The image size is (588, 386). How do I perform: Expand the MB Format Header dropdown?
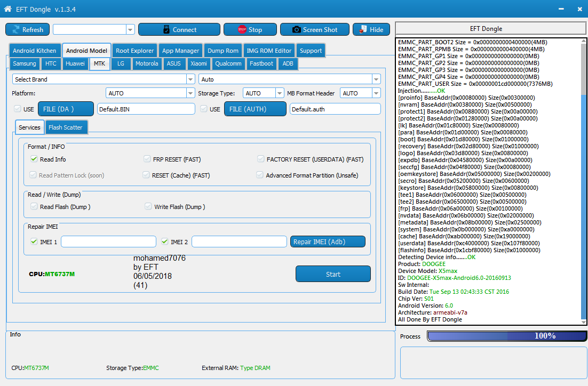[376, 93]
